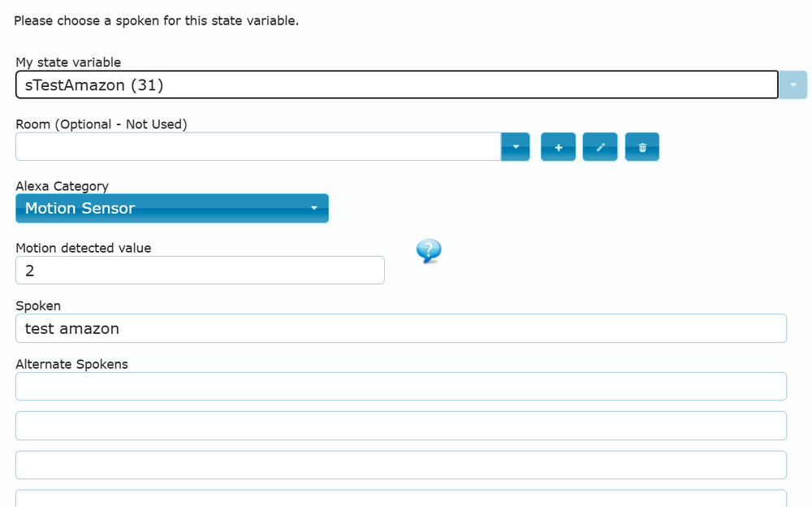Click the Room (Optional - Not Used) label
This screenshot has height=507, width=812.
click(x=101, y=124)
